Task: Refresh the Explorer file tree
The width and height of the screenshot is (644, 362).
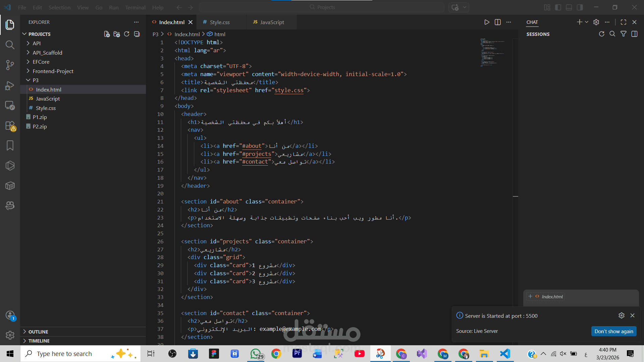Action: (x=126, y=34)
